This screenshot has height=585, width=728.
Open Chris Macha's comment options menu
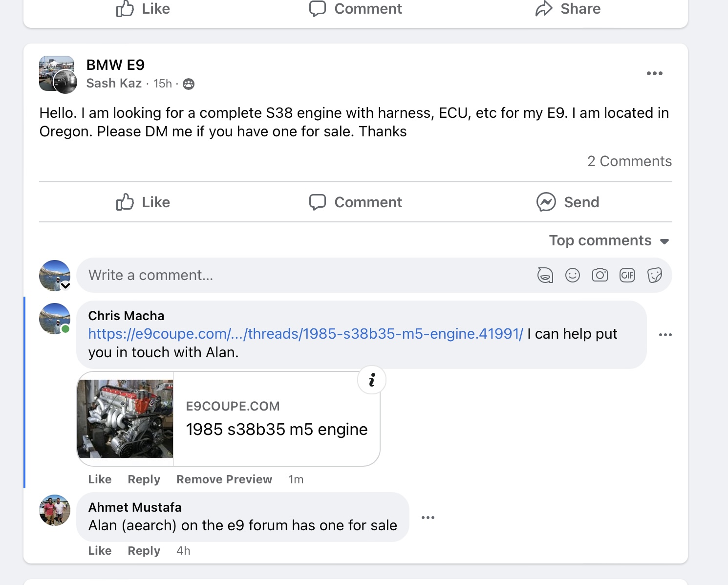point(665,334)
